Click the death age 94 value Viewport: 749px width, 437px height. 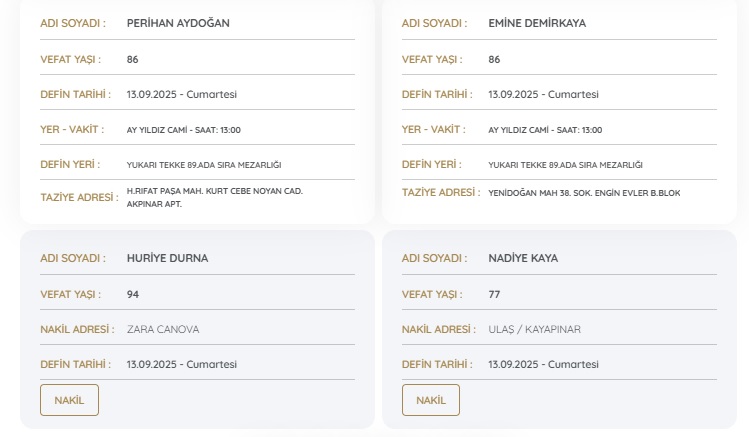133,294
